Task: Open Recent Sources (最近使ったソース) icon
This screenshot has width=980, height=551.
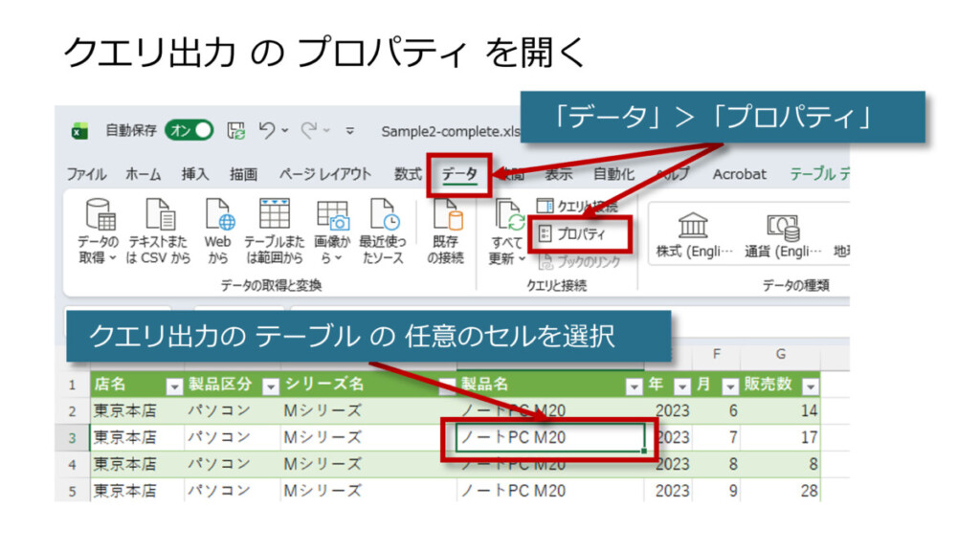Action: 383,220
